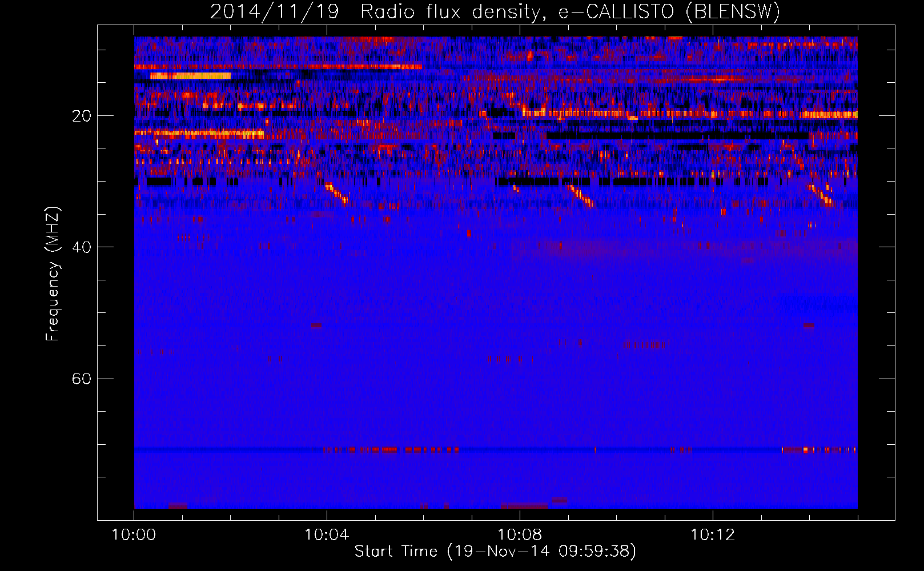The height and width of the screenshot is (571, 924).
Task: Click the 10:04 time tick label
Action: (327, 535)
